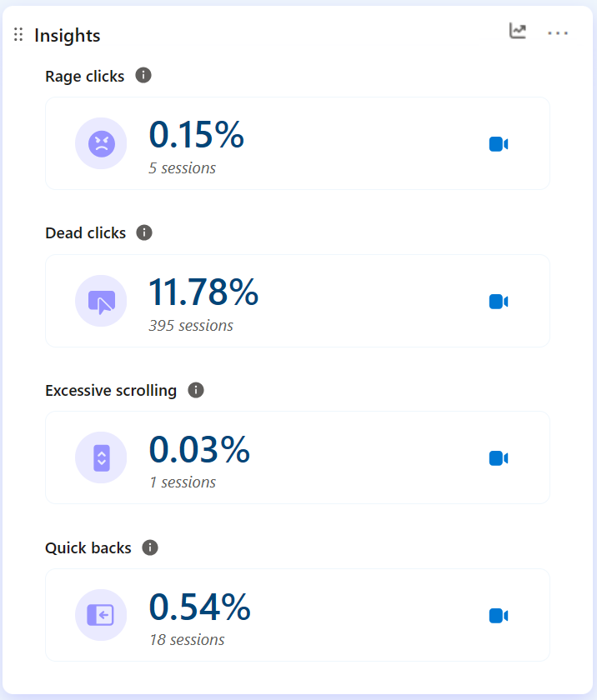Click the quick backs arrow icon
The image size is (597, 700).
tap(101, 615)
